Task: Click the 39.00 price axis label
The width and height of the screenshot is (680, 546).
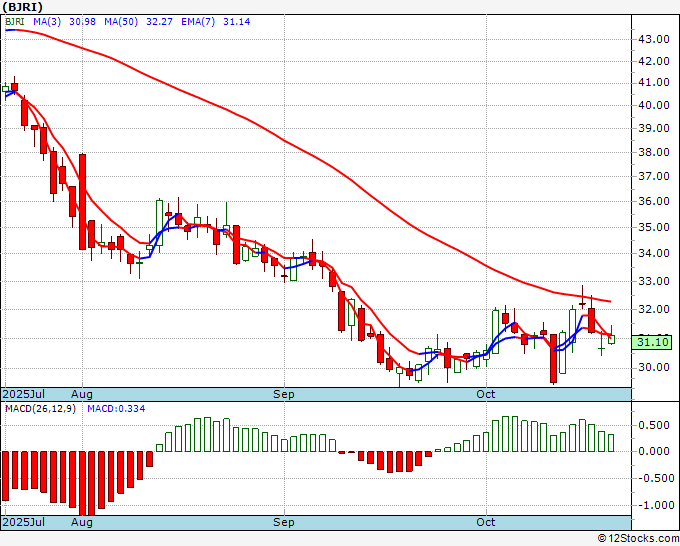Action: coord(654,128)
